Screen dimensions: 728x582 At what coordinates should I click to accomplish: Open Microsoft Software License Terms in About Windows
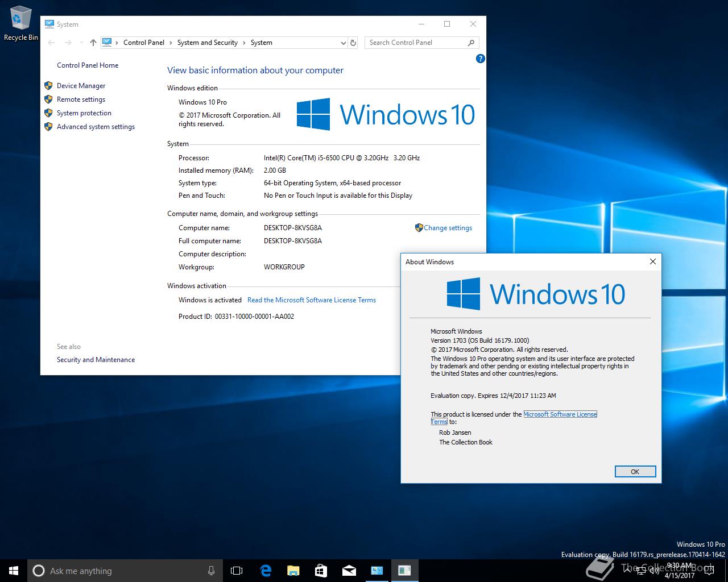point(560,414)
